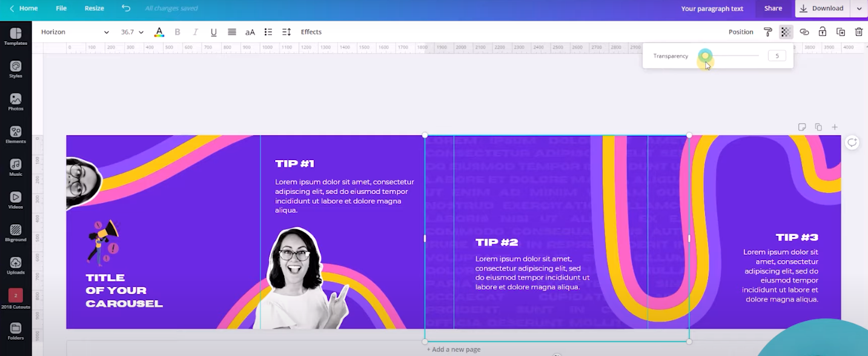Open the Music panel
The image size is (868, 356).
[x=16, y=167]
